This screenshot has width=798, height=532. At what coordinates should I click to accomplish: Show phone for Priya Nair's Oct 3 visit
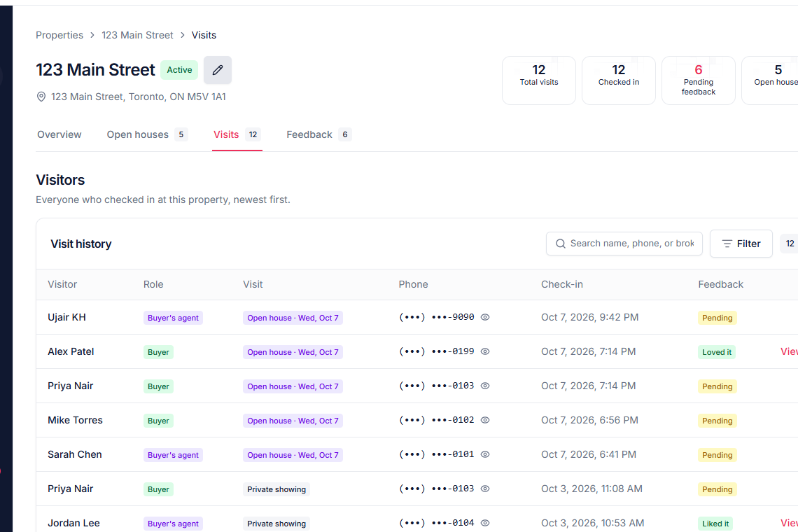click(485, 489)
